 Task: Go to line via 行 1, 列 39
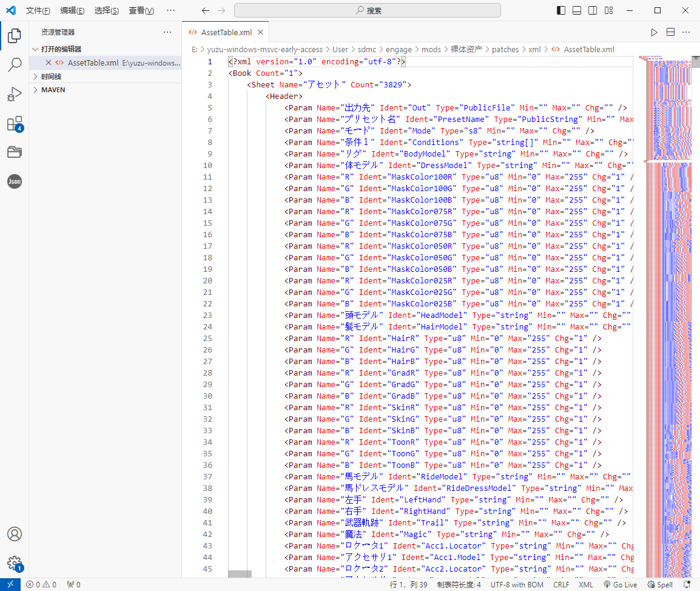(408, 584)
